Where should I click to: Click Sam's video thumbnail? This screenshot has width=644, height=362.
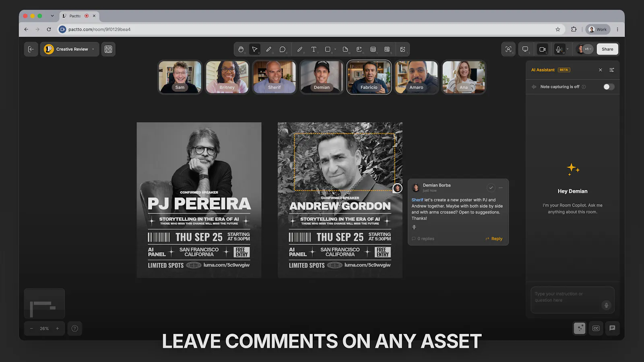pos(180,77)
